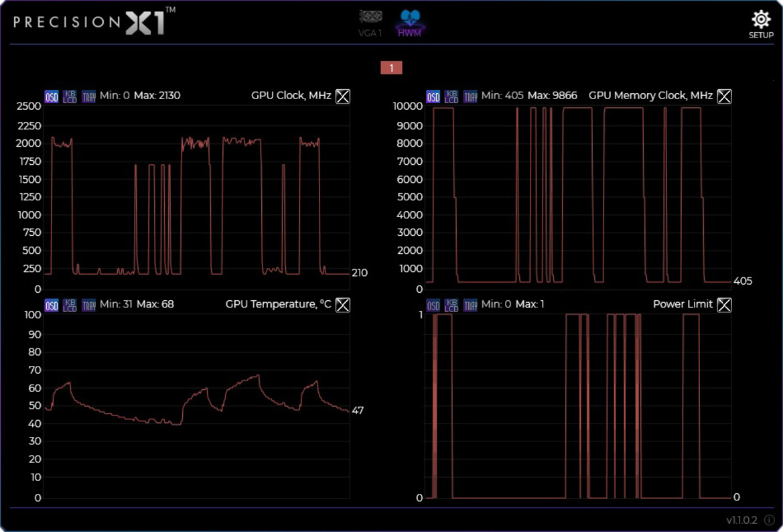
Task: Click the Precision X1 logo
Action: pyautogui.click(x=94, y=21)
